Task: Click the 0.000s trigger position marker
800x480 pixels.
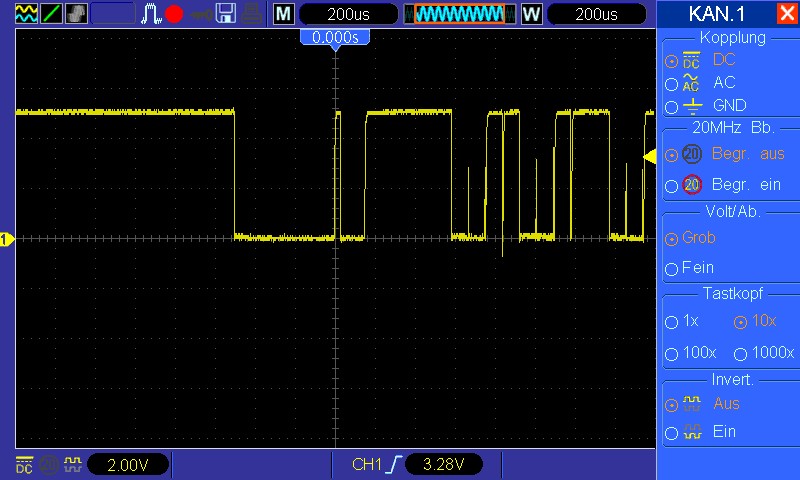Action: click(x=335, y=37)
